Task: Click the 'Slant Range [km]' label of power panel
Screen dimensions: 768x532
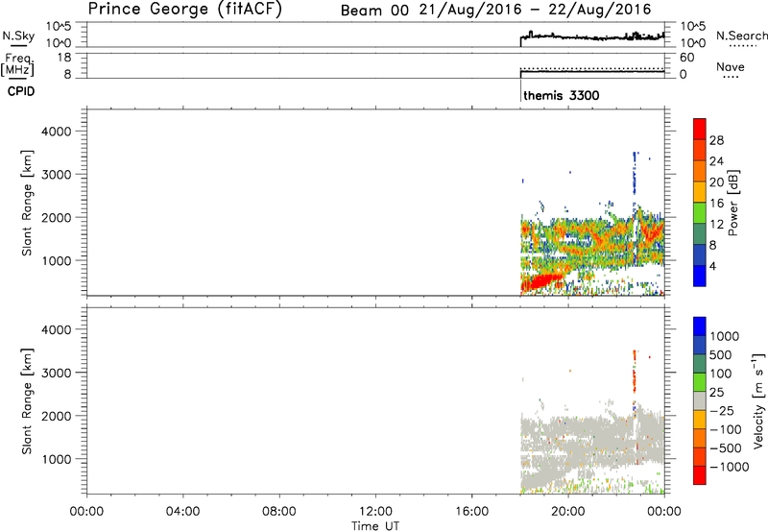Action: (x=27, y=203)
